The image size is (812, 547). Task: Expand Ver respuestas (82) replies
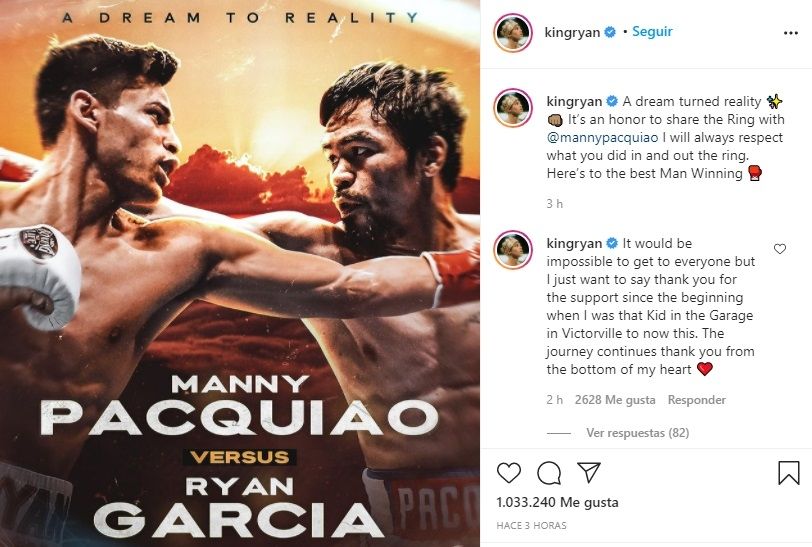point(637,433)
